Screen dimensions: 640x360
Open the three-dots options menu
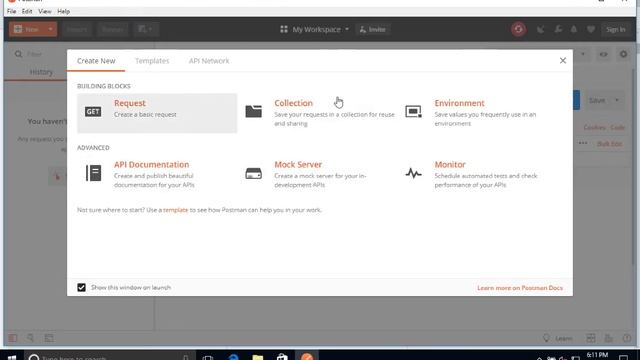583,143
